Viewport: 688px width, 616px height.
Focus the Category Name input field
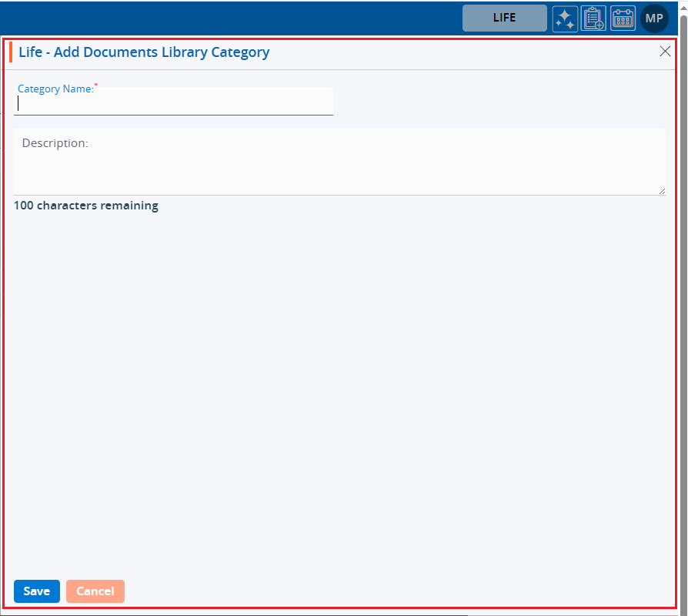click(x=174, y=104)
